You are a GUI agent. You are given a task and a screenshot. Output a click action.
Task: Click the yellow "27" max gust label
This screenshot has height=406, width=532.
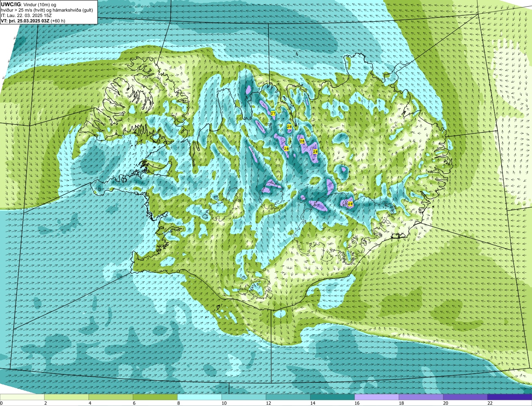[x=273, y=113]
